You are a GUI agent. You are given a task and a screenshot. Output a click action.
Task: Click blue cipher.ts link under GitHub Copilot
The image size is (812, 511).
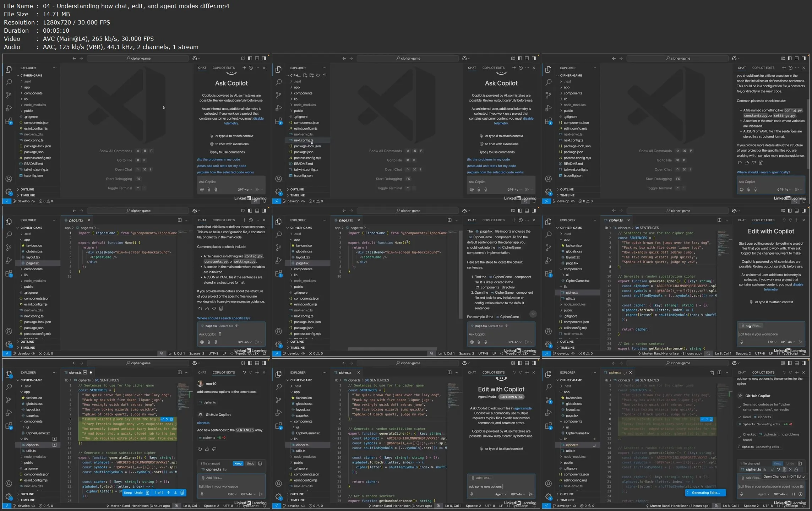(x=203, y=423)
